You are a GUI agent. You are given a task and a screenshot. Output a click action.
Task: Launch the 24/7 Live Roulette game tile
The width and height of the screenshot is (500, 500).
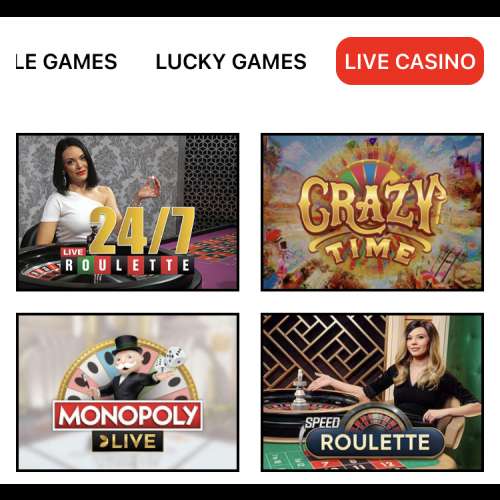click(x=127, y=212)
